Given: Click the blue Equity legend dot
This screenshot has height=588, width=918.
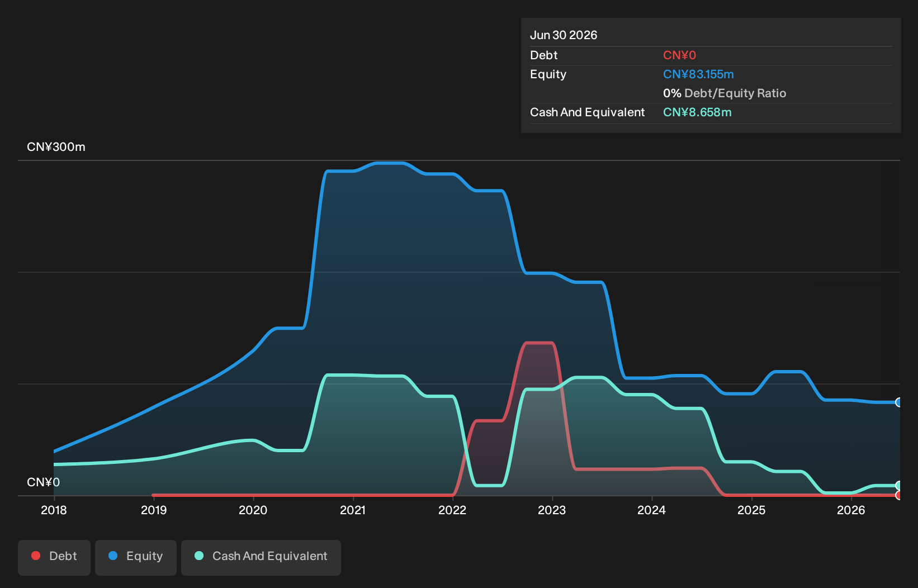Looking at the screenshot, I should [113, 556].
